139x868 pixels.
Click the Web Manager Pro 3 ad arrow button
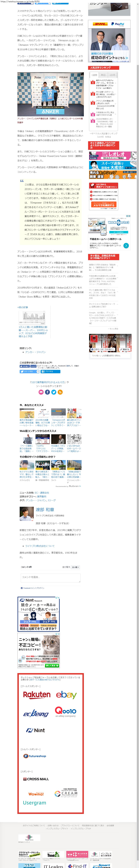click(x=126, y=246)
